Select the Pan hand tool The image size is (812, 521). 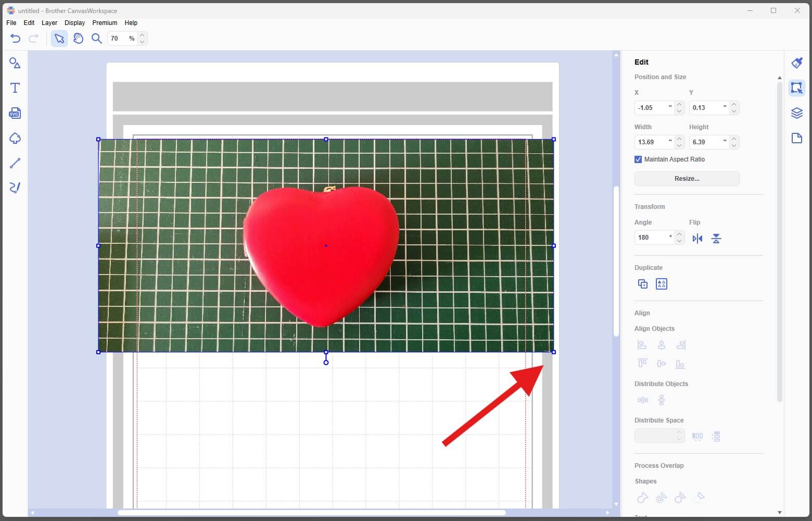(78, 38)
